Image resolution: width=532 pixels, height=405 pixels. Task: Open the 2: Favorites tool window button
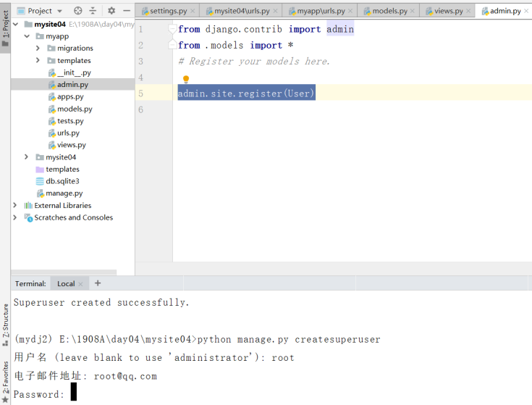[5, 381]
